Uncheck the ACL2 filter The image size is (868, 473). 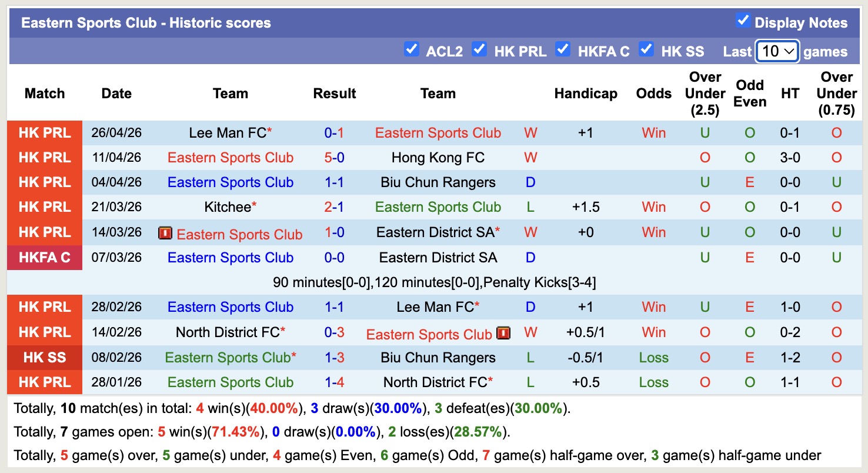412,49
